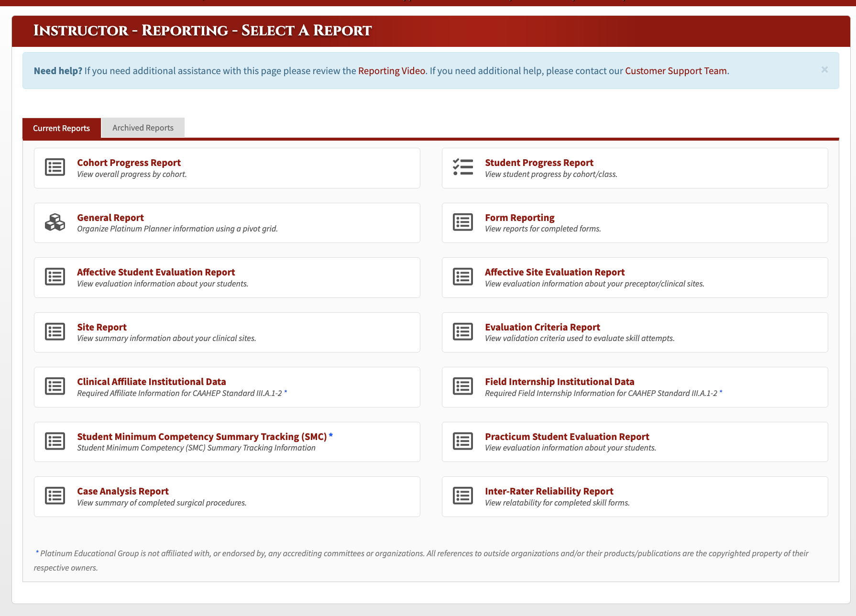This screenshot has height=616, width=856.
Task: Click the Inter-Rater Reliability Report icon
Action: pyautogui.click(x=463, y=496)
